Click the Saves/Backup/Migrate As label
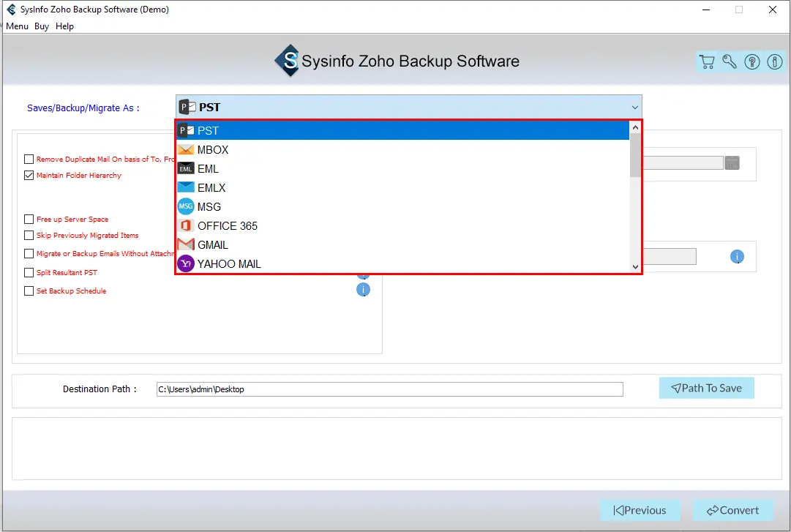 pyautogui.click(x=83, y=108)
